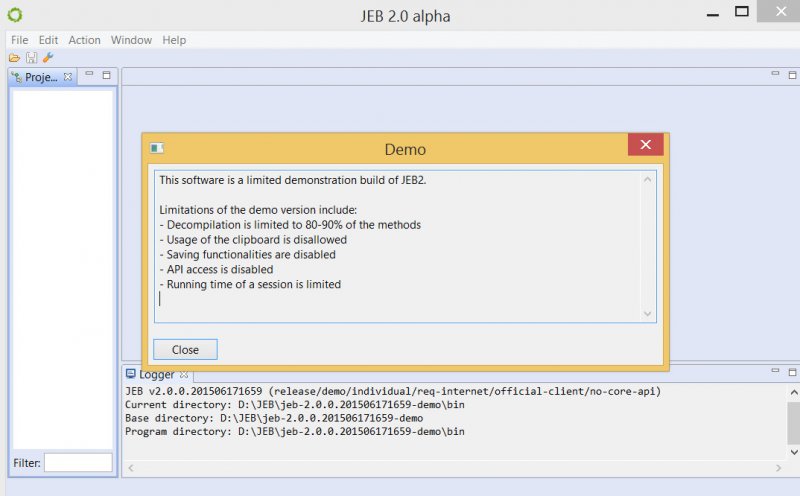The image size is (800, 496).
Task: Open the Action menu
Action: (x=84, y=40)
